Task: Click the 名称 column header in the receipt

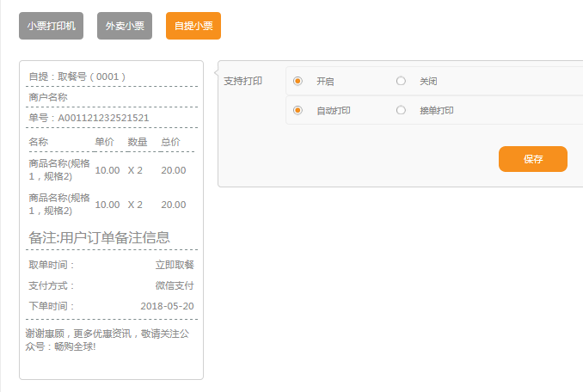Action: click(39, 141)
